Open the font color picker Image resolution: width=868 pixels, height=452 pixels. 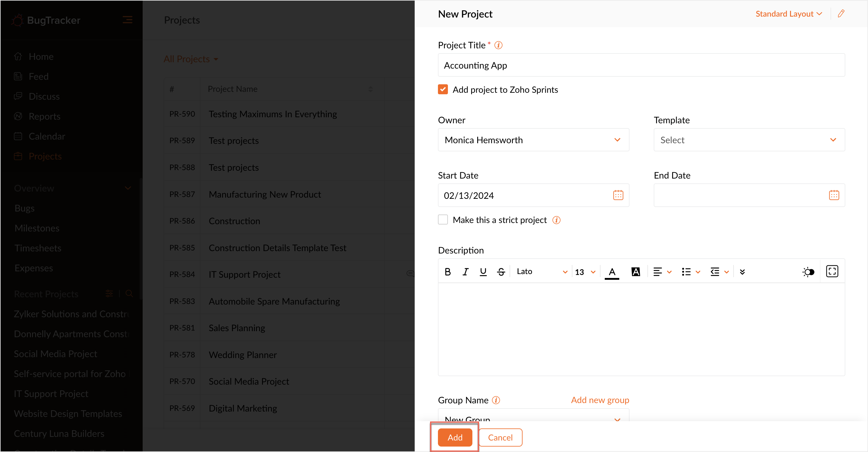coord(612,272)
